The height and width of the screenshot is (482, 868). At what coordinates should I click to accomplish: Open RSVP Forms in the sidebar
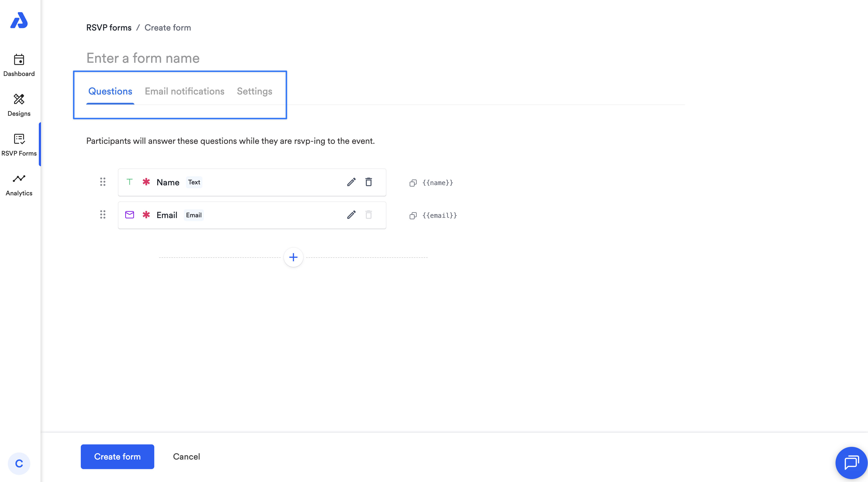(x=19, y=145)
